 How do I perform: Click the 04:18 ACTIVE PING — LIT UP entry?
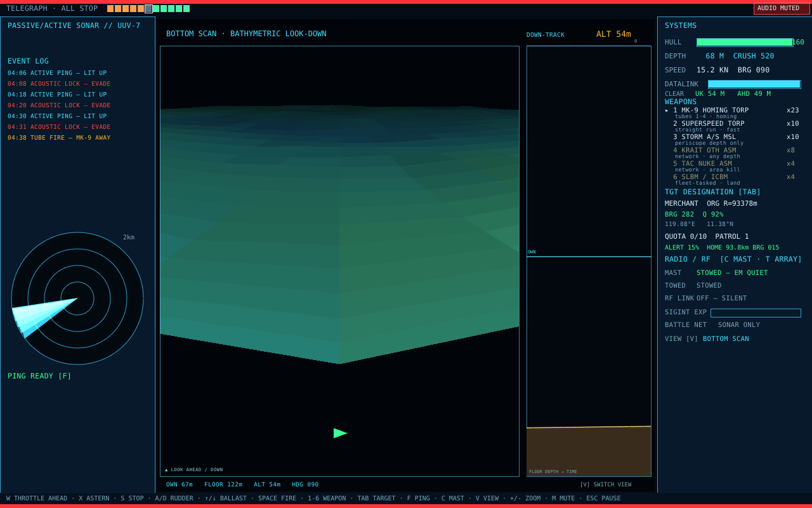click(x=57, y=95)
